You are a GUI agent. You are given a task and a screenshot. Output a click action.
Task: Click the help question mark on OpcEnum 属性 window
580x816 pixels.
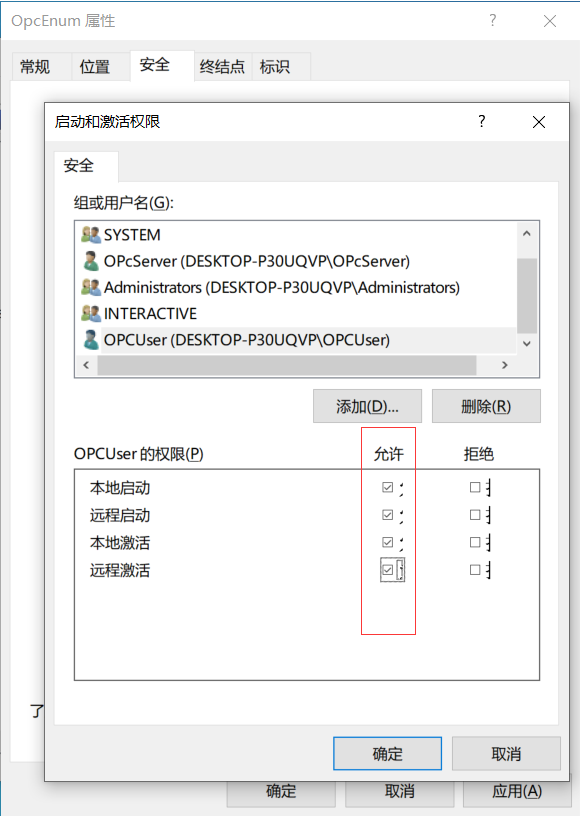492,20
